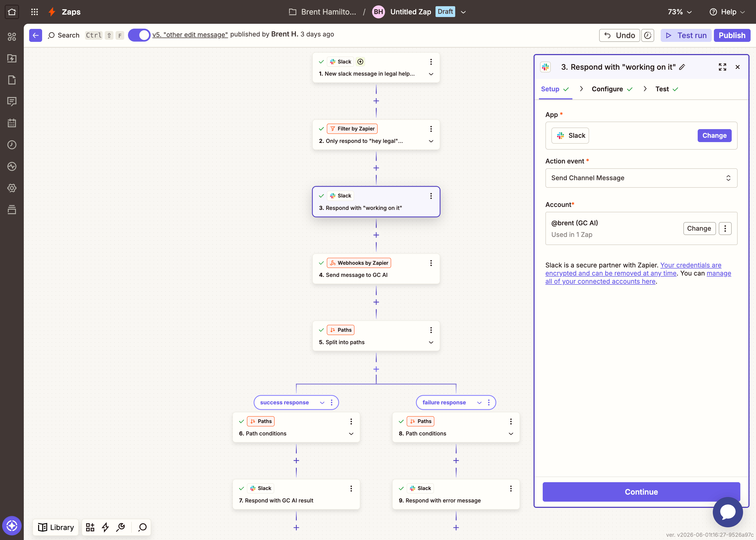Open the credentials are encrypted link
This screenshot has width=756, height=540.
coord(633,269)
